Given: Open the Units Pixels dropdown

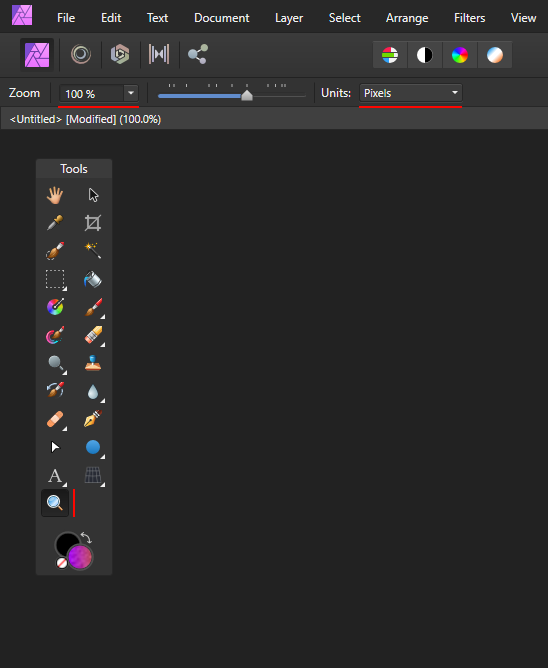Looking at the screenshot, I should tap(410, 93).
